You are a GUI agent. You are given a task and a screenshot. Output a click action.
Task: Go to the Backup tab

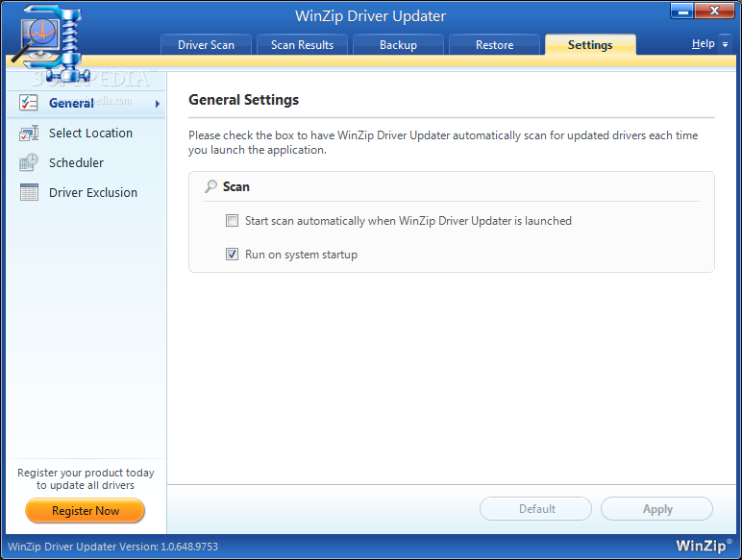[398, 45]
